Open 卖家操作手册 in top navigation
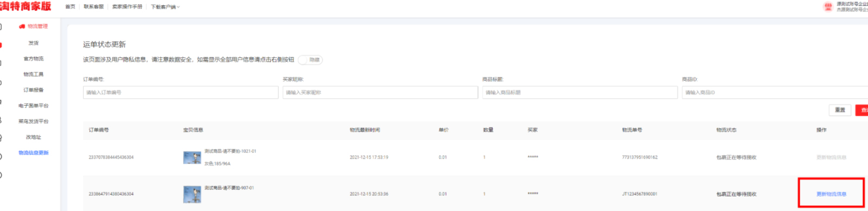This screenshot has width=868, height=211. 127,7
